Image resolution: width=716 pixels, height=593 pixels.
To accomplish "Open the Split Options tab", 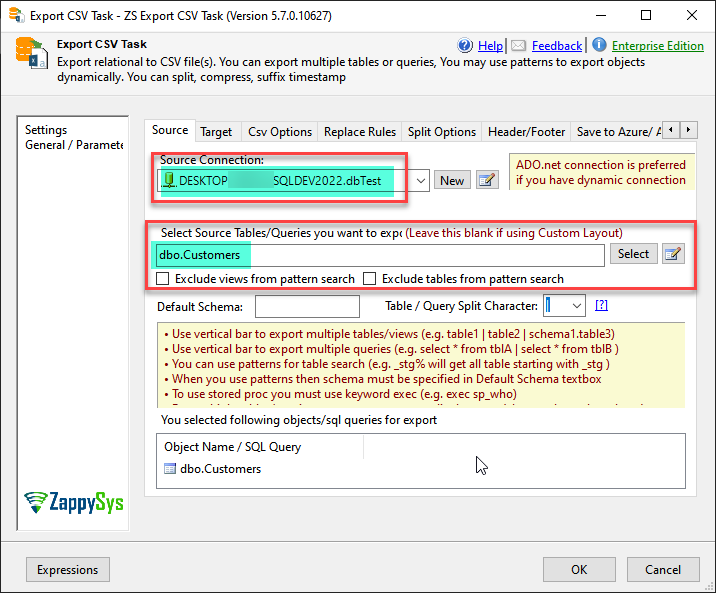I will pos(442,132).
